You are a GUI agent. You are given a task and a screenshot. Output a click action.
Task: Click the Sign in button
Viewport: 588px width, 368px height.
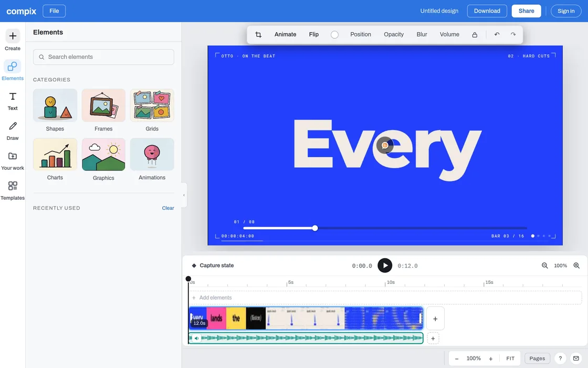[x=566, y=11]
